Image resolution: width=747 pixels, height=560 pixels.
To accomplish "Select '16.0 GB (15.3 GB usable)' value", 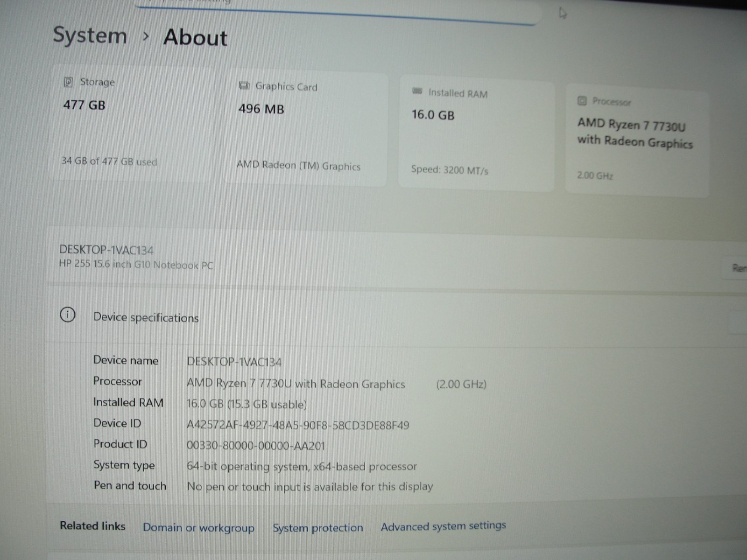I will [x=247, y=404].
